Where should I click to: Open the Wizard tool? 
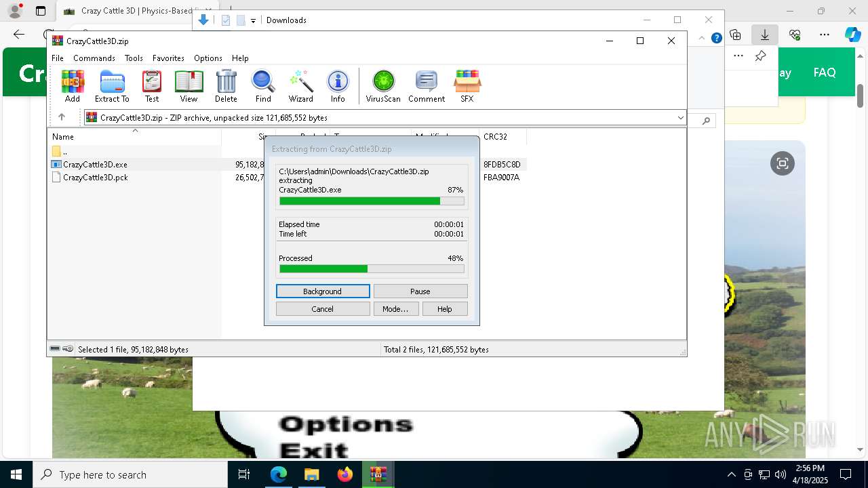(x=300, y=86)
